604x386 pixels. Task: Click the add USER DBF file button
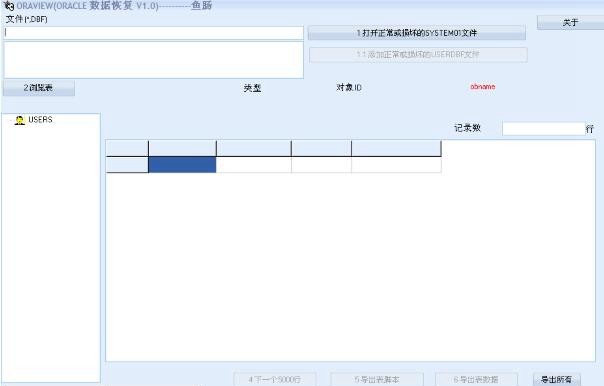coord(418,55)
